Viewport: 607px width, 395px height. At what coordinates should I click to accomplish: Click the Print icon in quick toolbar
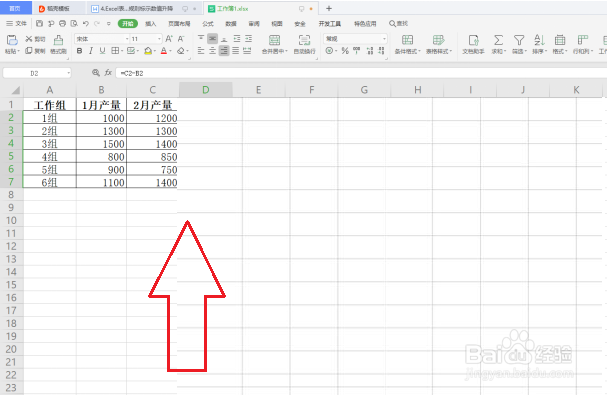click(x=62, y=24)
